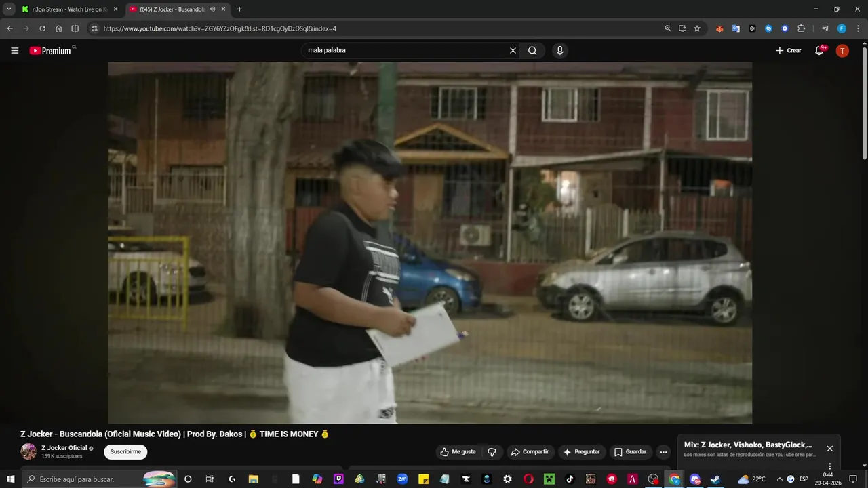Open the MetaMask fox extension
Screen dimensions: 868x488
[x=719, y=28]
